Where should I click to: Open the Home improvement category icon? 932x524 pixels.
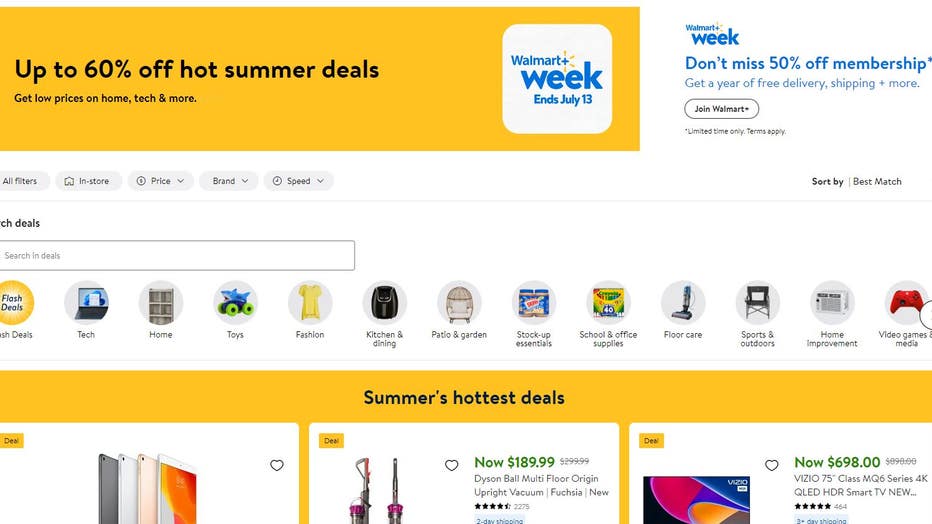coord(832,302)
